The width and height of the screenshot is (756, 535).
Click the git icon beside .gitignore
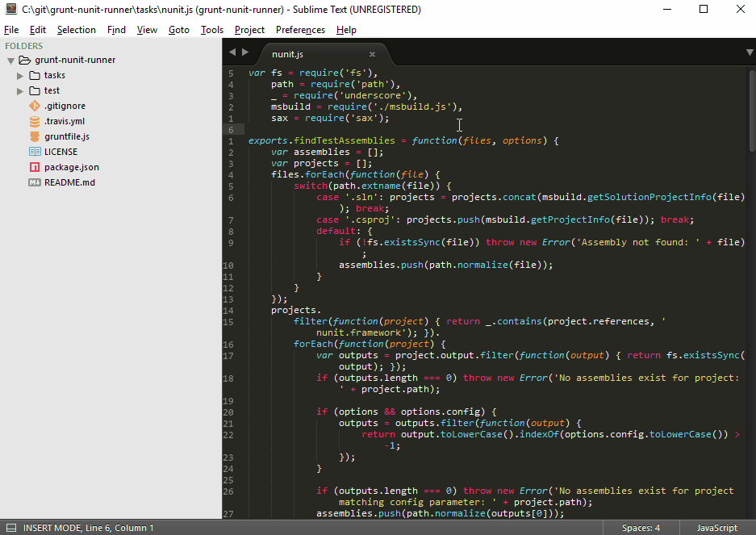click(x=34, y=107)
